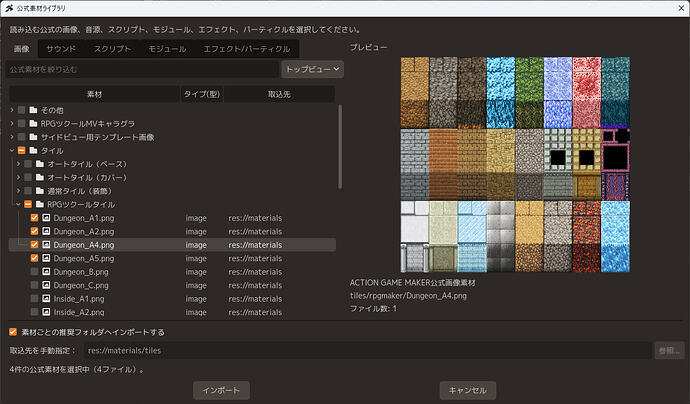Image resolution: width=690 pixels, height=404 pixels.
Task: Click image file icon of Dungeon_B.png
Action: pyautogui.click(x=46, y=272)
